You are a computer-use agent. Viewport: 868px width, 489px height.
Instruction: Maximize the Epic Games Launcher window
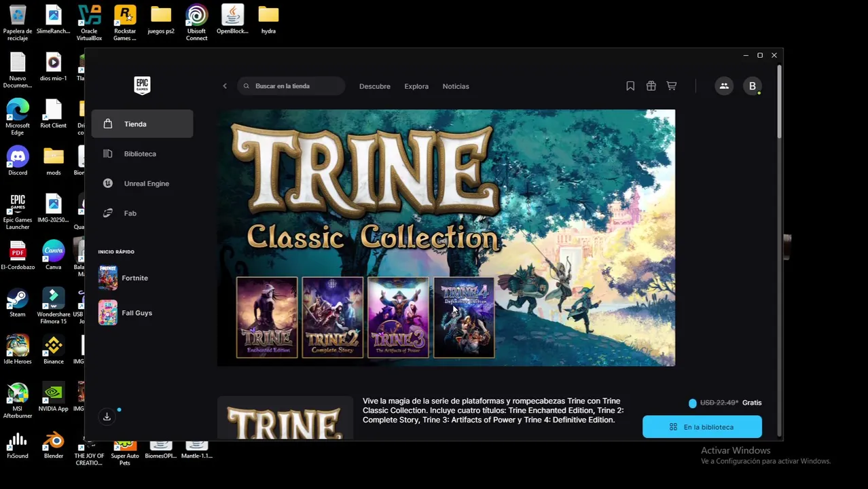coord(760,55)
